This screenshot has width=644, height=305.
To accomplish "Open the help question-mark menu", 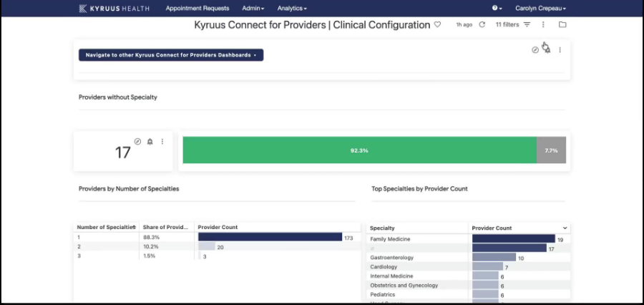I will pos(497,8).
